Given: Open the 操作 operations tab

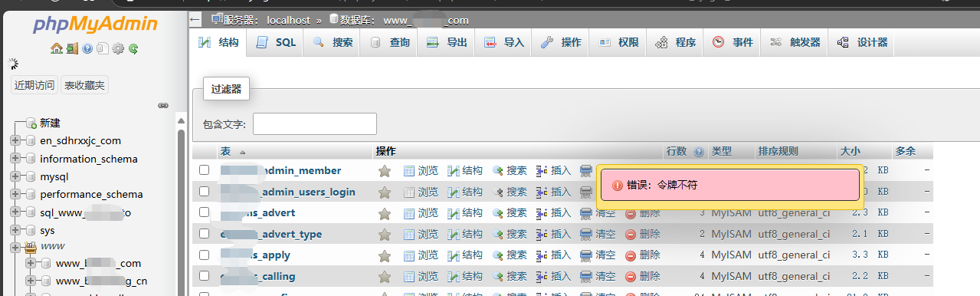Looking at the screenshot, I should pyautogui.click(x=561, y=43).
